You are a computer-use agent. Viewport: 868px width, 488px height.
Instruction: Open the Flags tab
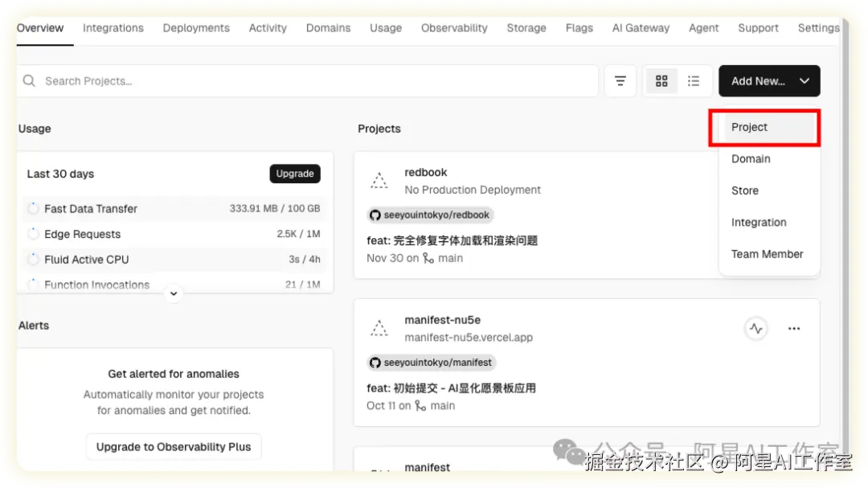[579, 28]
